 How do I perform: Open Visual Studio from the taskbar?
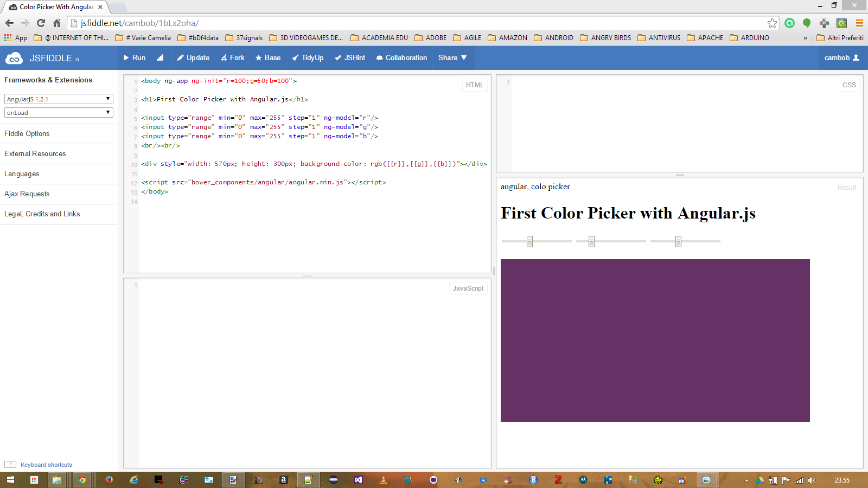click(359, 480)
